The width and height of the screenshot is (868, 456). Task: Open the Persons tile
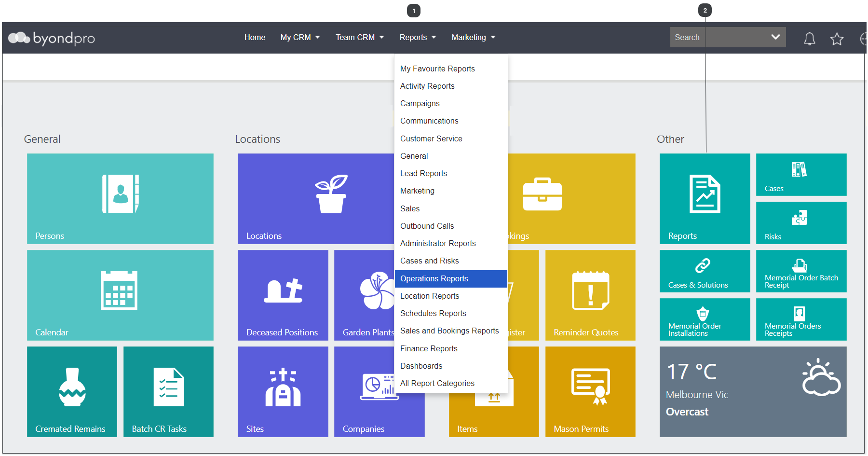click(x=120, y=198)
